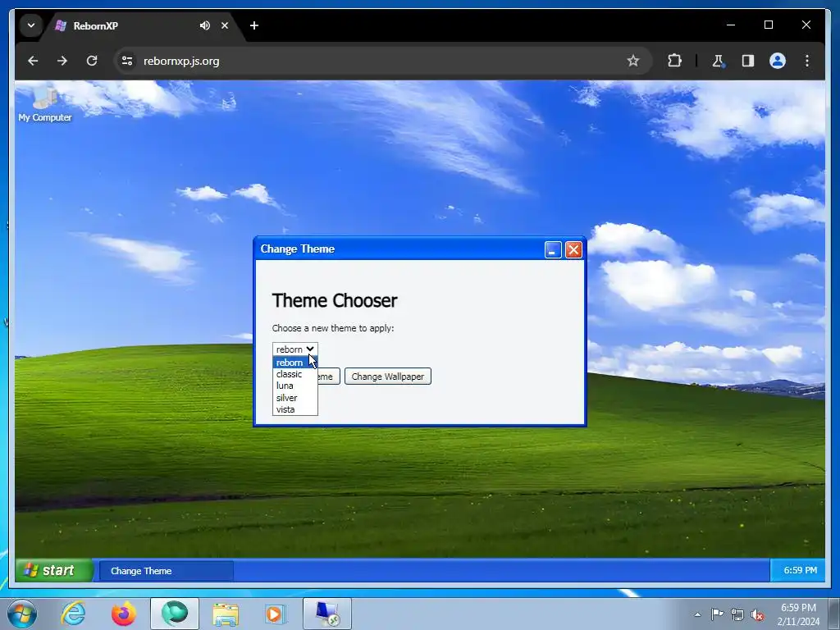
Task: Maximize the Chrome browser window
Action: tap(768, 25)
